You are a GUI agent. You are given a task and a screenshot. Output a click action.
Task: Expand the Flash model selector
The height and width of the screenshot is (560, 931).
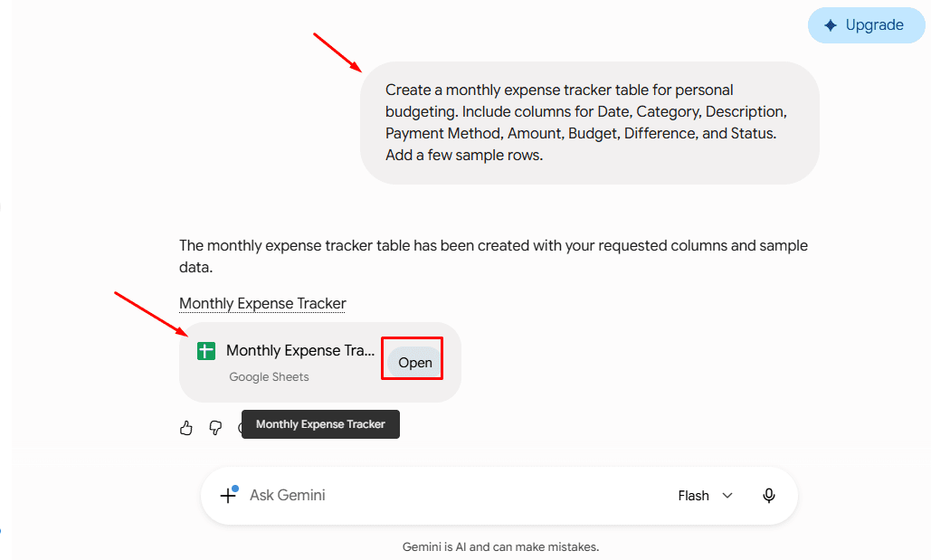coord(706,495)
